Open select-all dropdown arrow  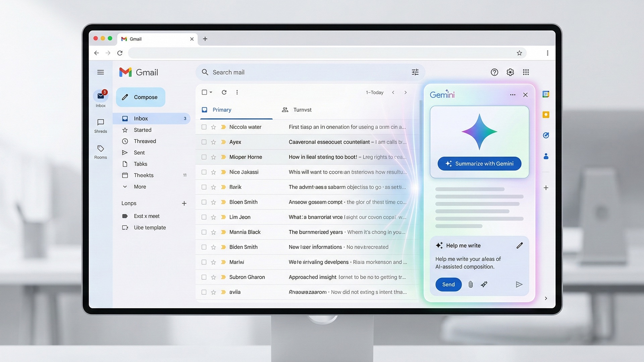pos(211,92)
